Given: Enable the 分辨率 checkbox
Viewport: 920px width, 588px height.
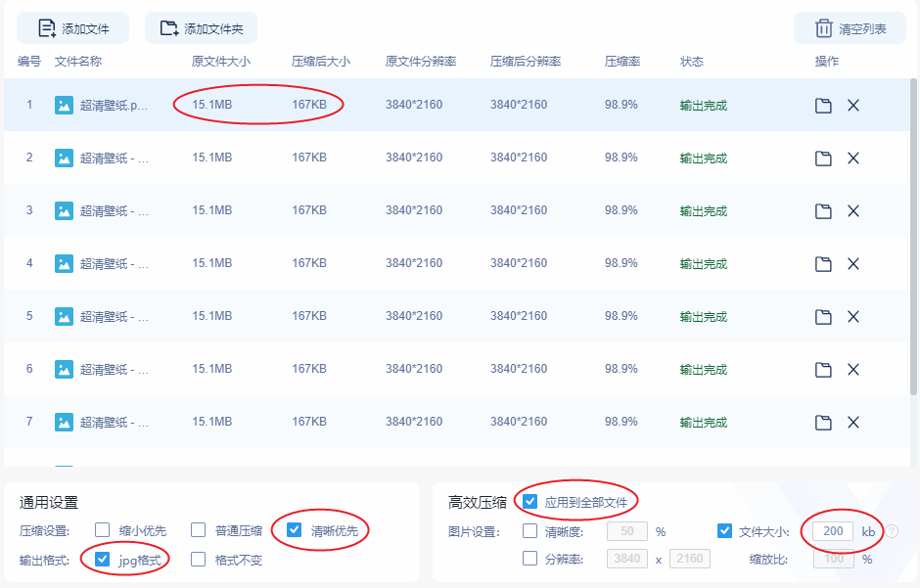Looking at the screenshot, I should tap(529, 558).
